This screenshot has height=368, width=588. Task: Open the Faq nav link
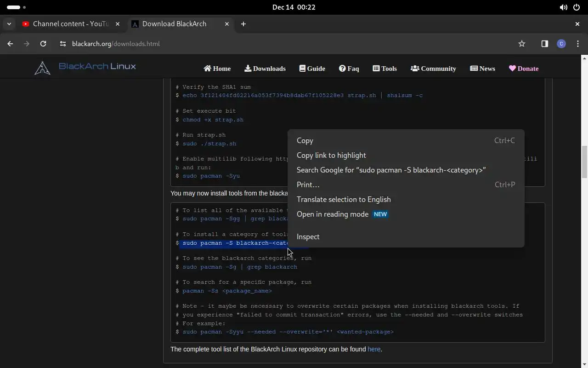click(349, 69)
